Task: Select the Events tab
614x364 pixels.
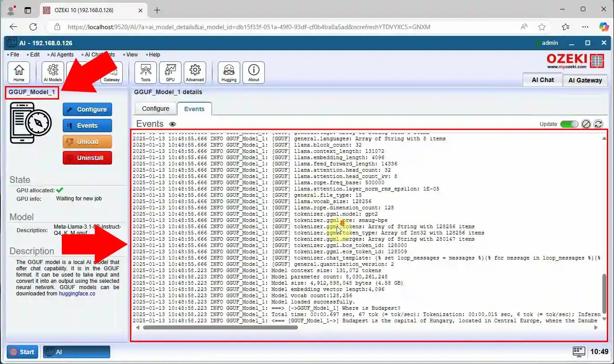Action: point(194,109)
